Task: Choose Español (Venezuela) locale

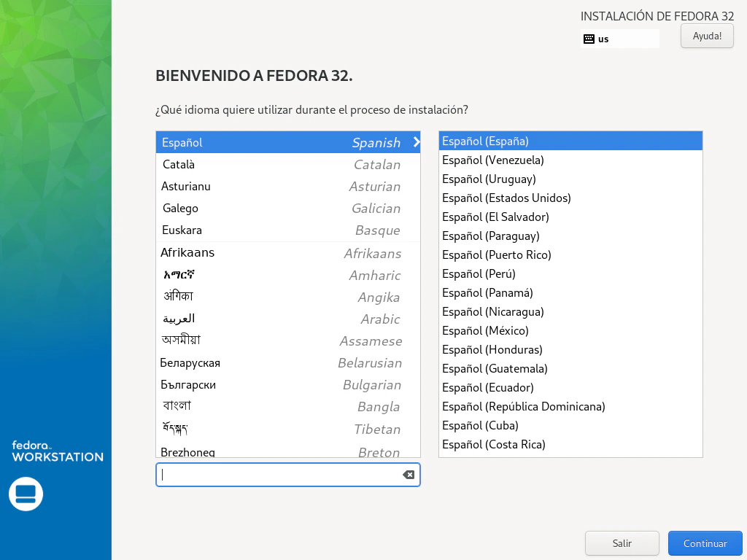Action: point(492,160)
